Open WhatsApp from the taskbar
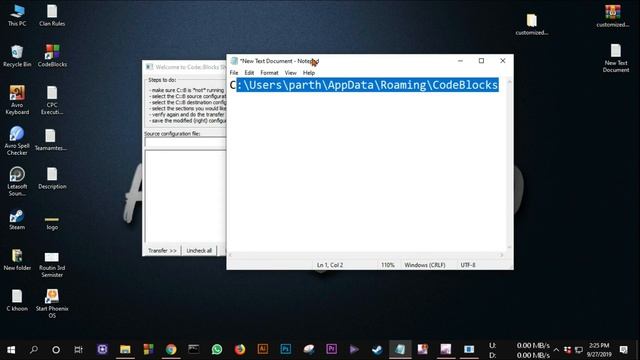Screen dimensions: 640x360 [217, 349]
